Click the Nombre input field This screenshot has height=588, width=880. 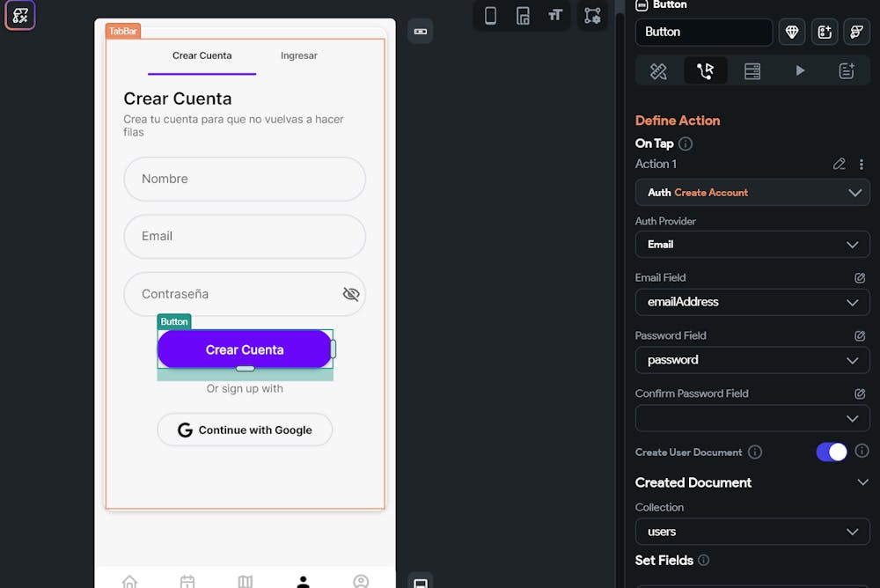coord(245,180)
